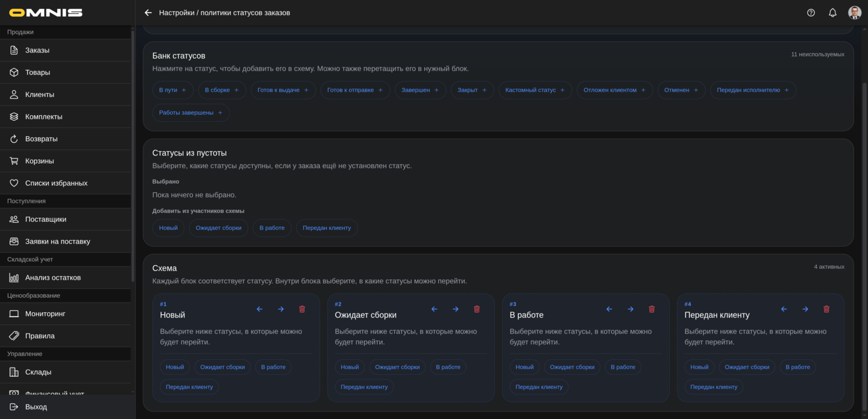Move Передан клиенту block left
Image resolution: width=868 pixels, height=419 pixels.
[x=784, y=309]
